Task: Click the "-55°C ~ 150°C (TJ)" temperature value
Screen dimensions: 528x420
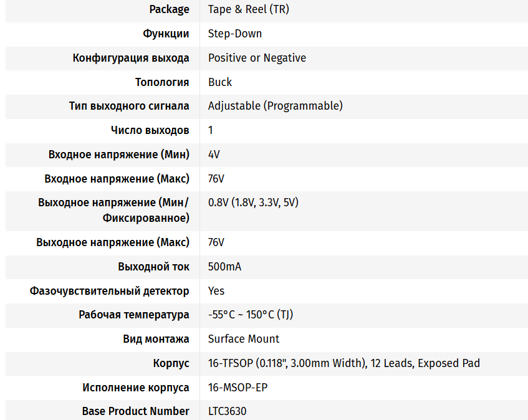Action: pos(251,315)
